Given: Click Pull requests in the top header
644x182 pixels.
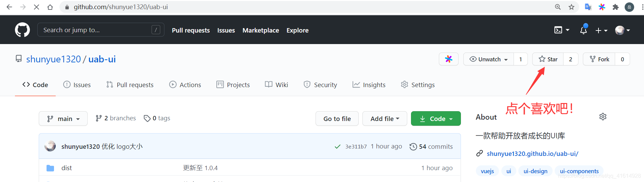Looking at the screenshot, I should click(191, 30).
